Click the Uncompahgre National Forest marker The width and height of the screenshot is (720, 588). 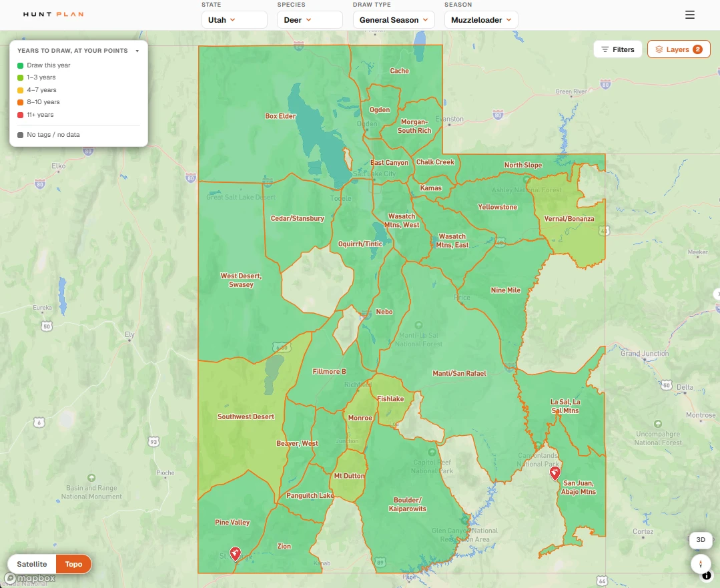tap(657, 424)
